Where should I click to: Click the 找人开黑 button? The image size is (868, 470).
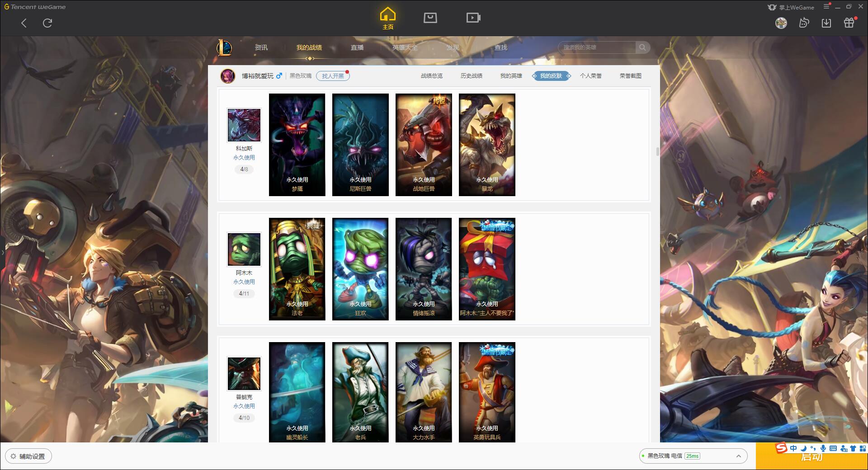click(333, 76)
